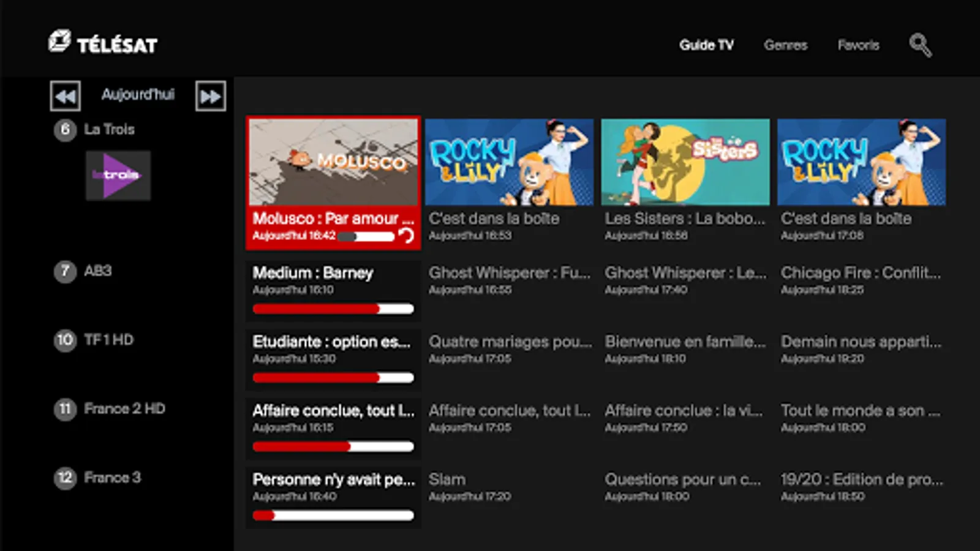This screenshot has width=980, height=551.
Task: Click channel number 10 badge
Action: click(x=65, y=340)
